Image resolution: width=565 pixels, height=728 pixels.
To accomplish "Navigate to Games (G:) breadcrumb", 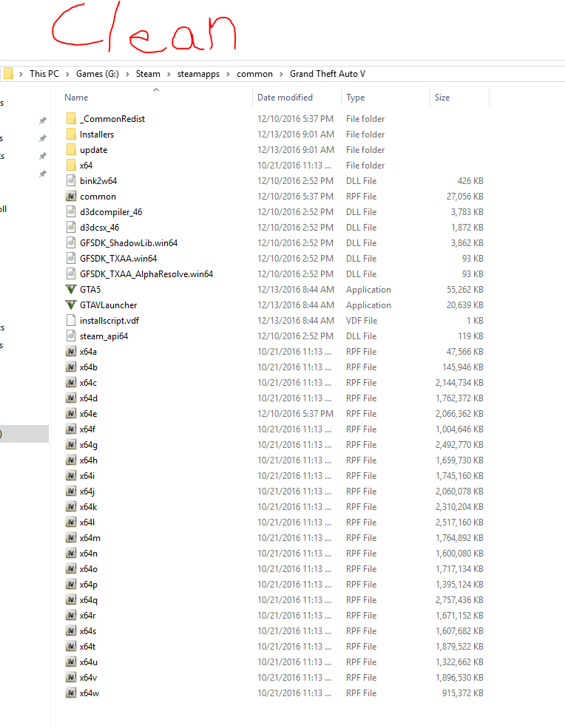I will (98, 74).
